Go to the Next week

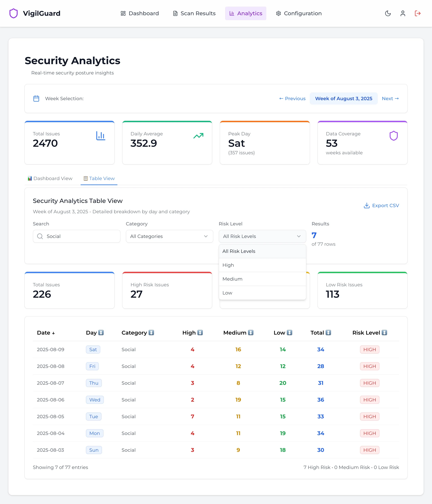point(390,98)
